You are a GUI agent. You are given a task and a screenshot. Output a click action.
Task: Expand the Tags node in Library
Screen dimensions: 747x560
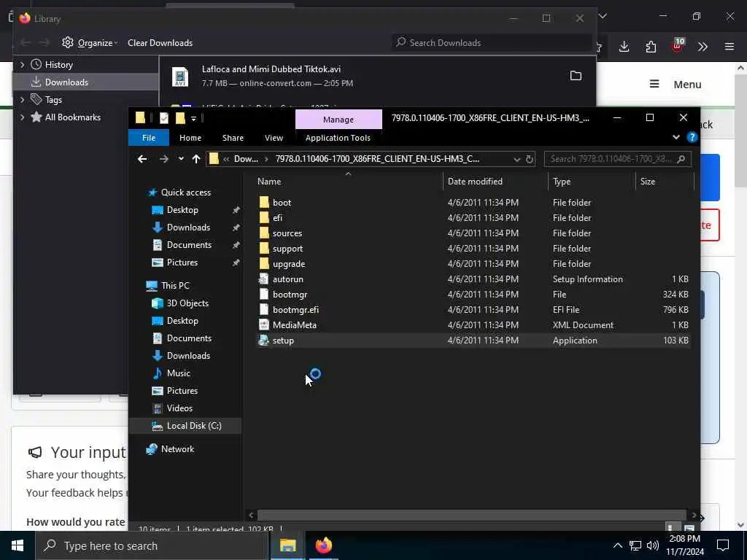pos(22,99)
